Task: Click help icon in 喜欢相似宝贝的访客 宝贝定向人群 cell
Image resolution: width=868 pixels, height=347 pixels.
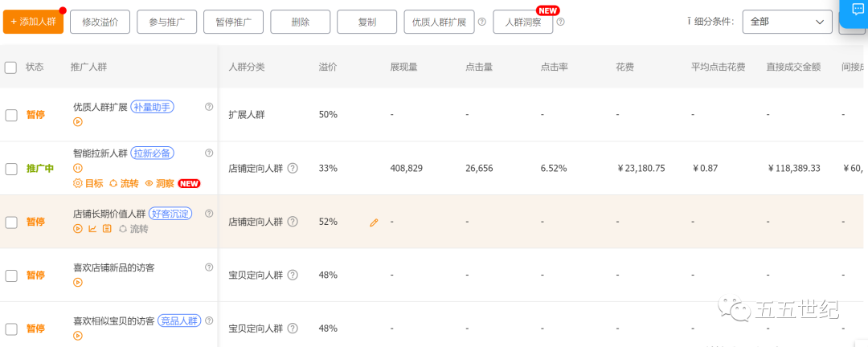Action: (293, 329)
